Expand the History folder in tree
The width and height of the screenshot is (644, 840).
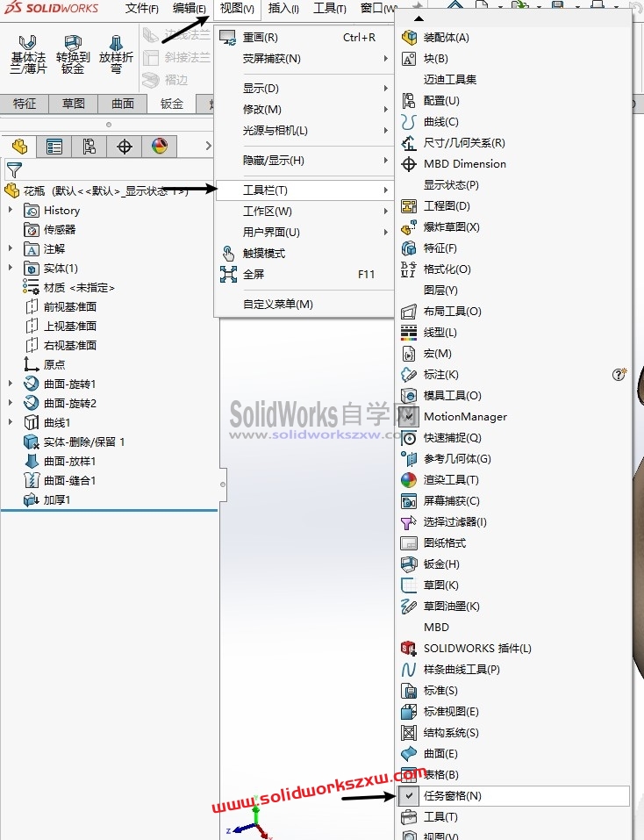coord(11,210)
